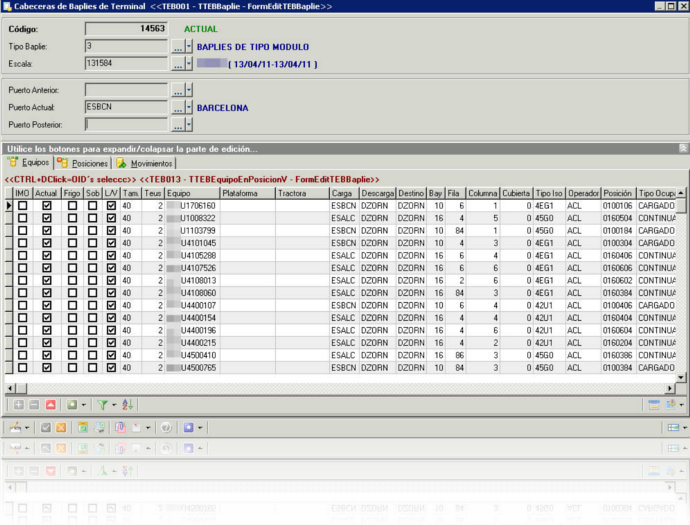The width and height of the screenshot is (690, 525).
Task: Click the application icon in the title bar
Action: click(7, 6)
